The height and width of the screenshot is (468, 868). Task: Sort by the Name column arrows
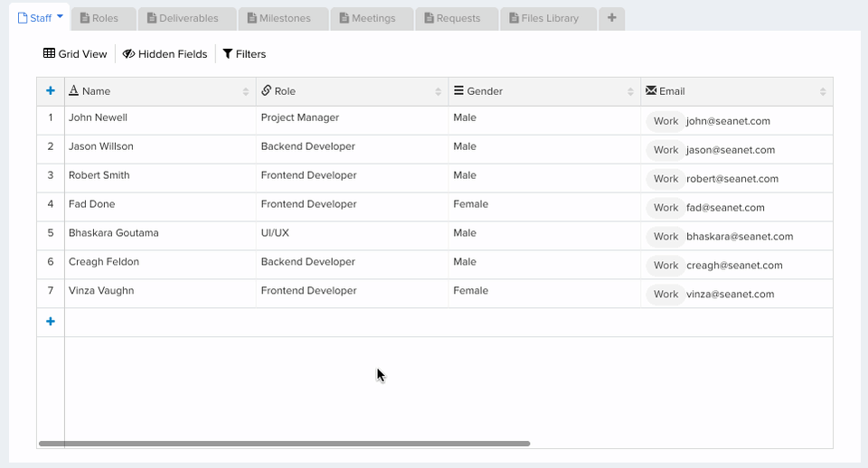[246, 92]
